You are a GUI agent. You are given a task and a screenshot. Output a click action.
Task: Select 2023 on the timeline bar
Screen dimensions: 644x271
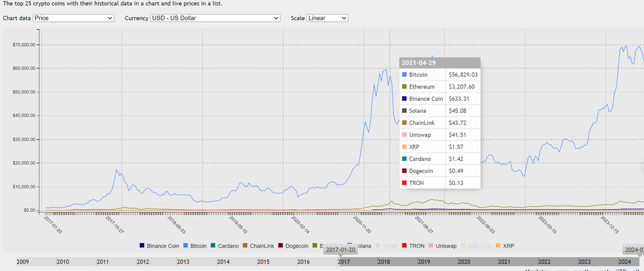point(584,261)
